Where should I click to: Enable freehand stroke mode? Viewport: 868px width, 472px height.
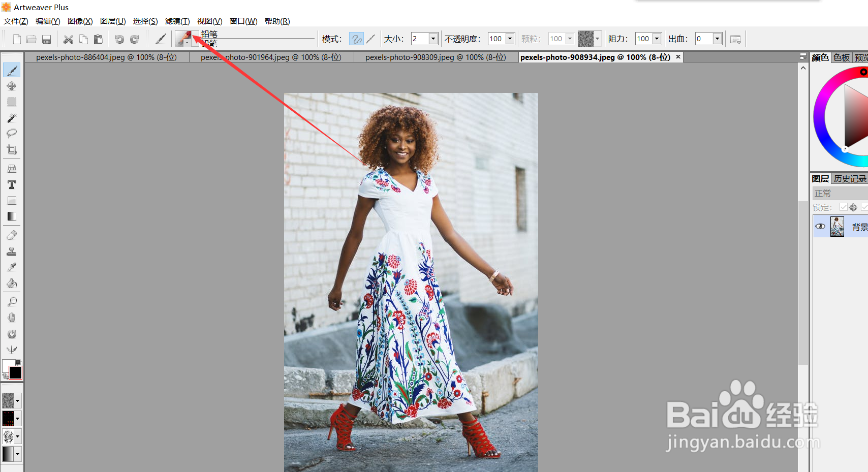356,39
